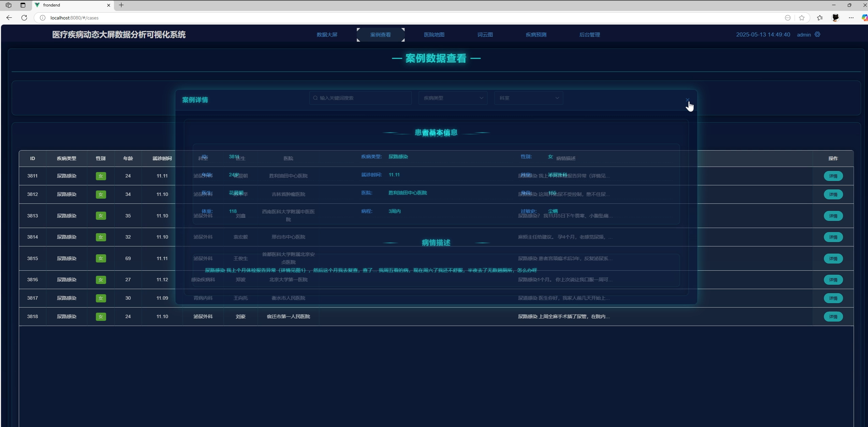Image resolution: width=868 pixels, height=427 pixels.
Task: Close the 案例详情 dialog
Action: (687, 100)
